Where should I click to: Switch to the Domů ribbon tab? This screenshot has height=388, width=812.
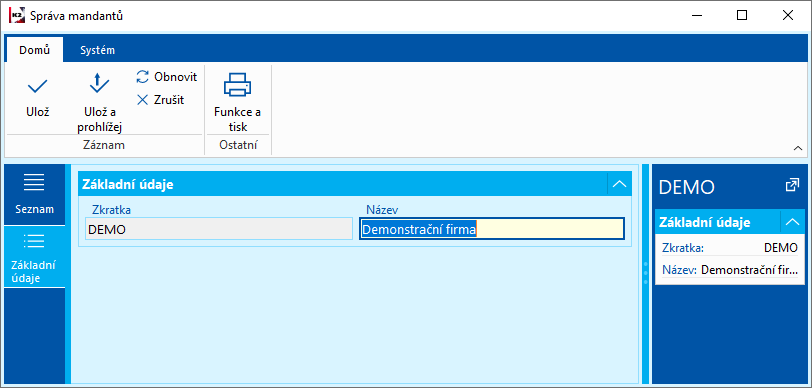point(35,50)
